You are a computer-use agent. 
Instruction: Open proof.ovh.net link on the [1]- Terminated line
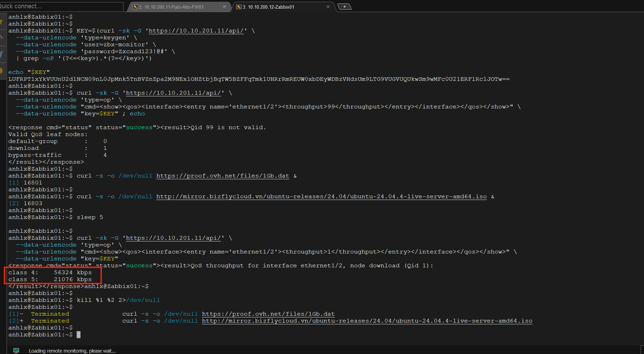click(268, 314)
